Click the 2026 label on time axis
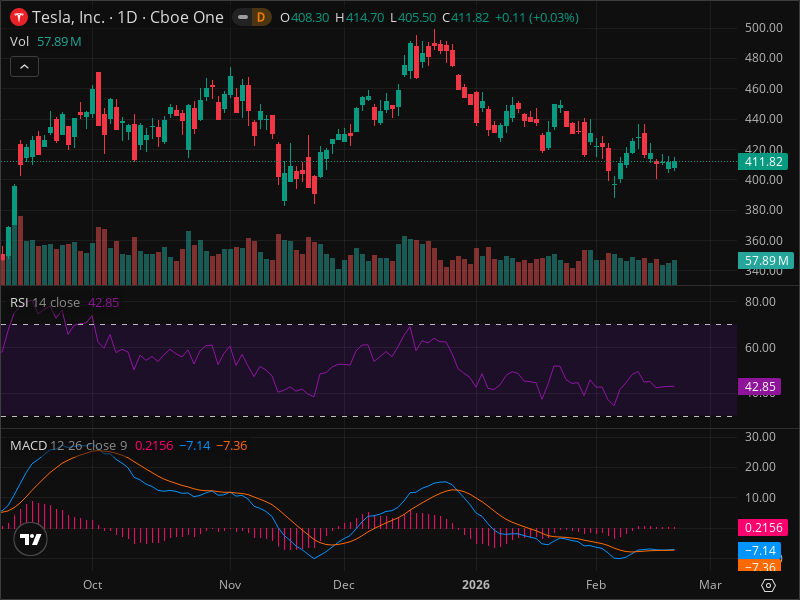 pyautogui.click(x=476, y=585)
